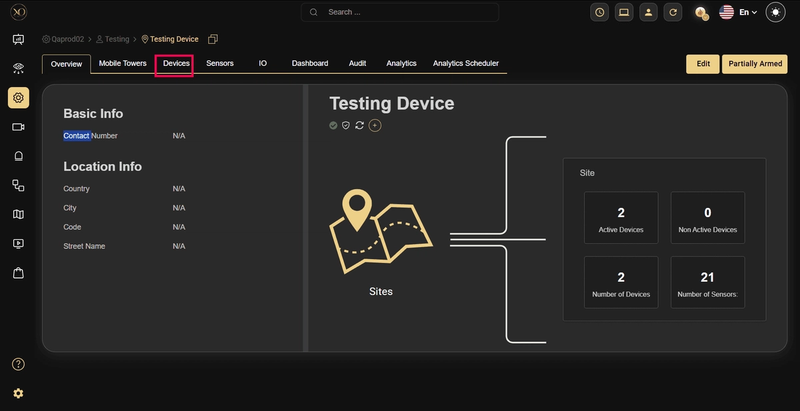800x411 pixels.
Task: Open the eye monitoring sidebar icon
Action: tap(18, 68)
